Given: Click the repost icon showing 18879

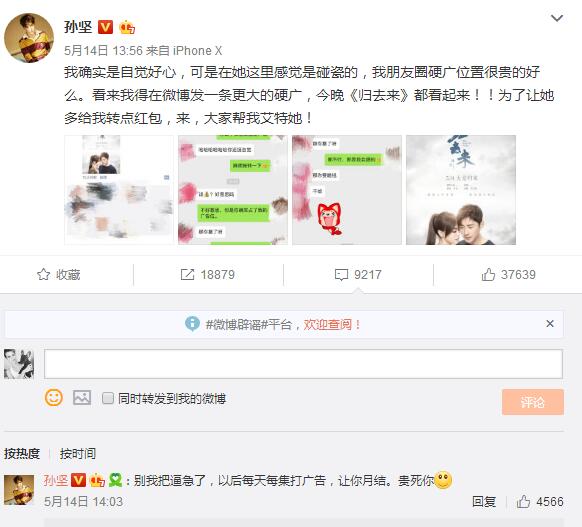Looking at the screenshot, I should pyautogui.click(x=187, y=275).
